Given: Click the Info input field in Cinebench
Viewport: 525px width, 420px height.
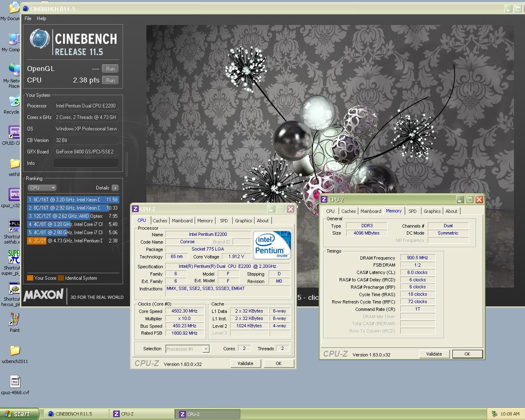Looking at the screenshot, I should pos(86,163).
